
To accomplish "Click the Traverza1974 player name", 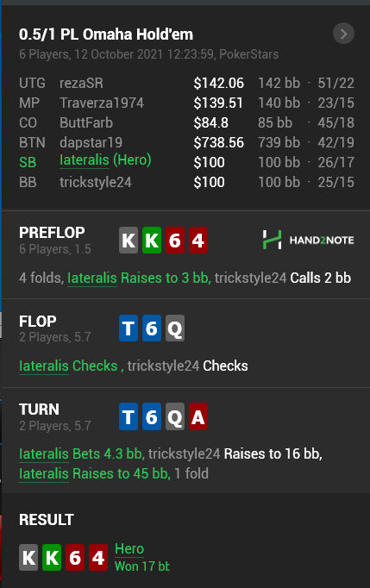I will tap(102, 103).
